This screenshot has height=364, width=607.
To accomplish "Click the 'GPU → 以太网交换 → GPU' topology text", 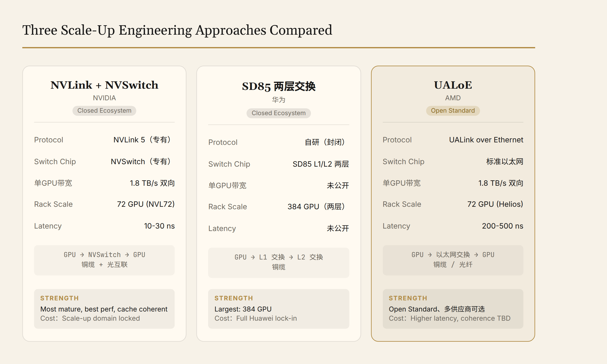I will point(453,255).
